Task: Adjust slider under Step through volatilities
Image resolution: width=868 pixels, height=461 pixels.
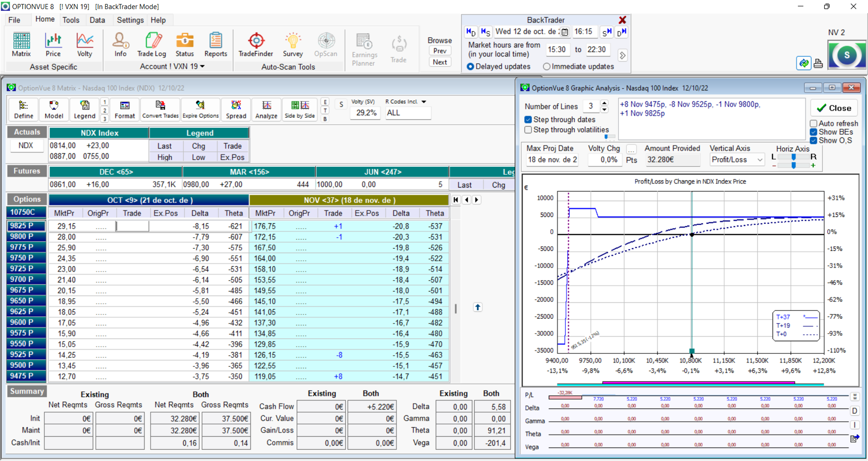Action: click(x=609, y=137)
